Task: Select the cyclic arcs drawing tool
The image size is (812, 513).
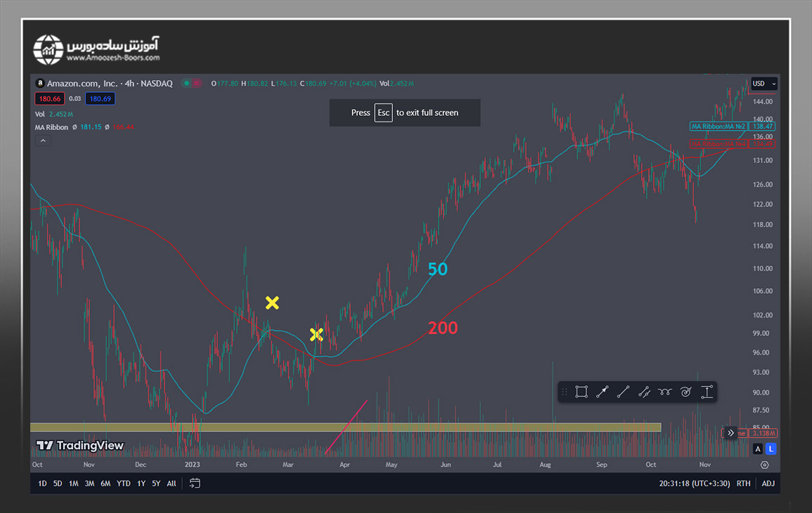Action: click(665, 392)
